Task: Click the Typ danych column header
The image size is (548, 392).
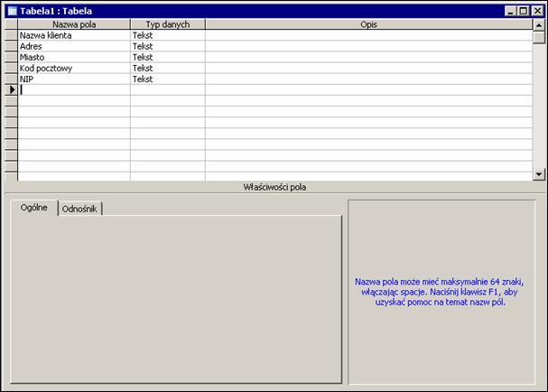Action: (167, 24)
